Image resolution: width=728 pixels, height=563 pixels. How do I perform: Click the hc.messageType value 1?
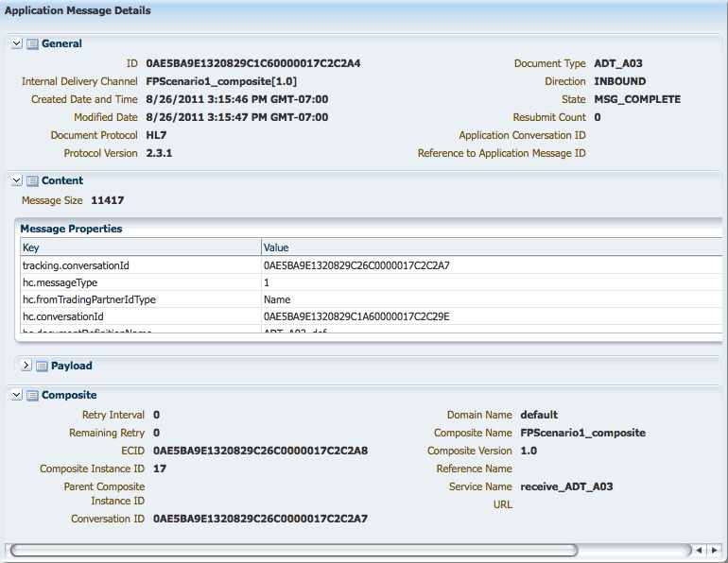pyautogui.click(x=267, y=282)
